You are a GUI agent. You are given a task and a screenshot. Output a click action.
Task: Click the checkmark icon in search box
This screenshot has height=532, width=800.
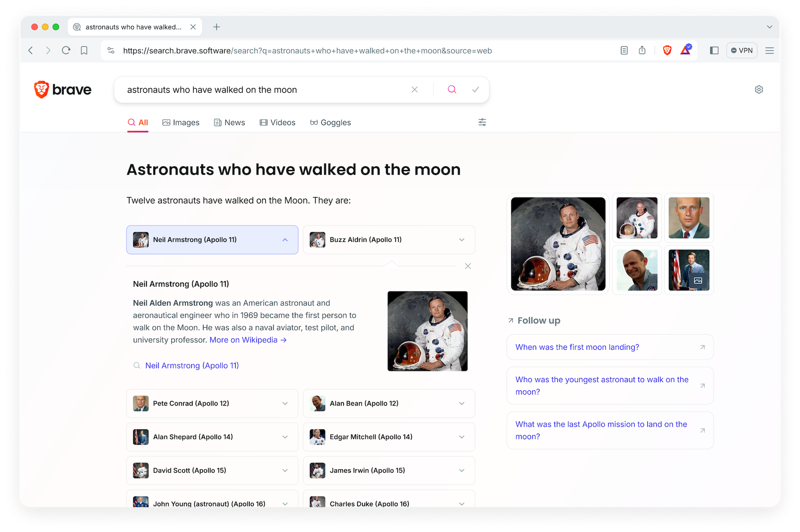point(476,89)
